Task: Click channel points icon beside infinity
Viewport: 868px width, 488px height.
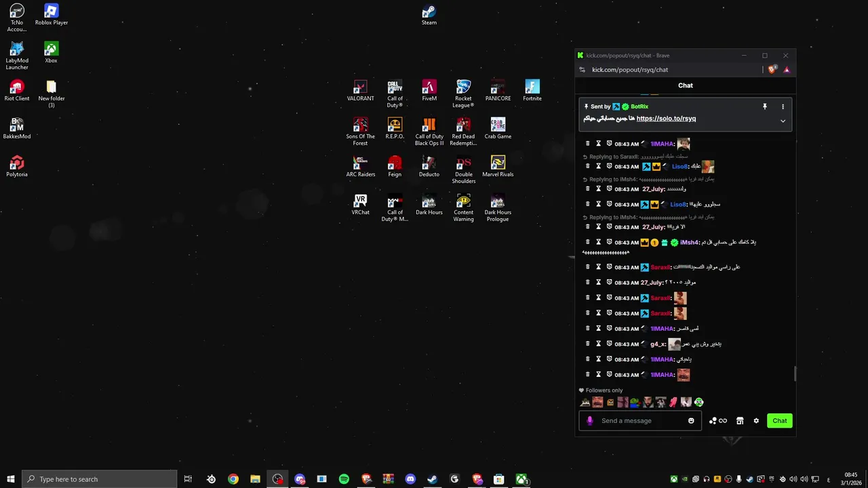Action: point(713,421)
